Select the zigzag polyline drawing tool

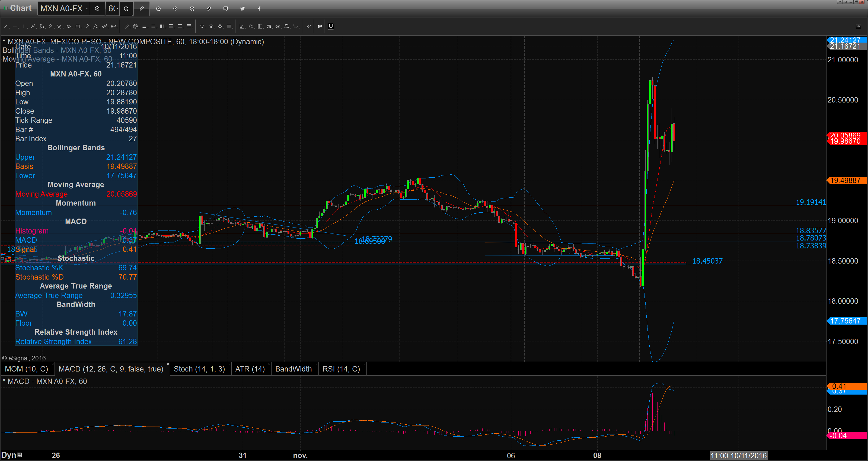click(x=33, y=26)
